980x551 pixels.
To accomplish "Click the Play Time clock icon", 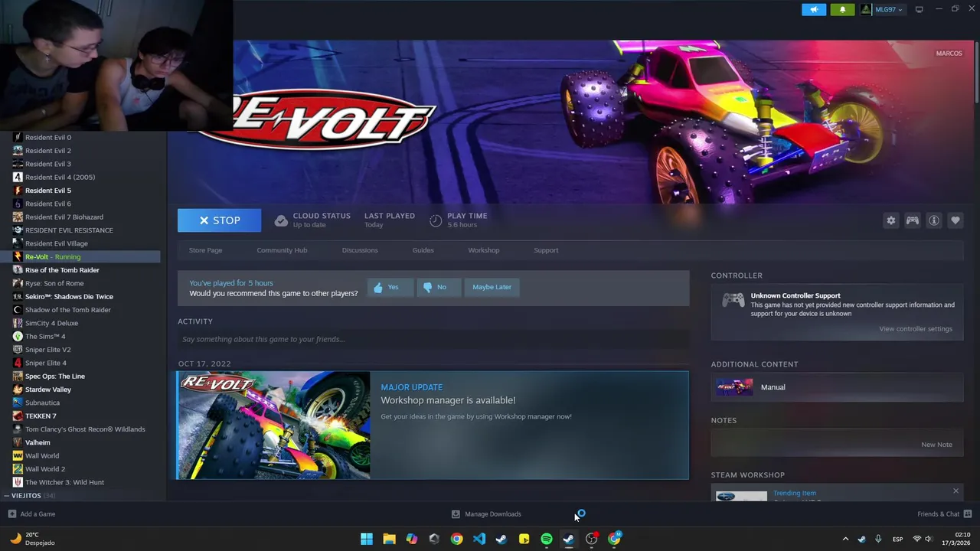I will pyautogui.click(x=436, y=220).
